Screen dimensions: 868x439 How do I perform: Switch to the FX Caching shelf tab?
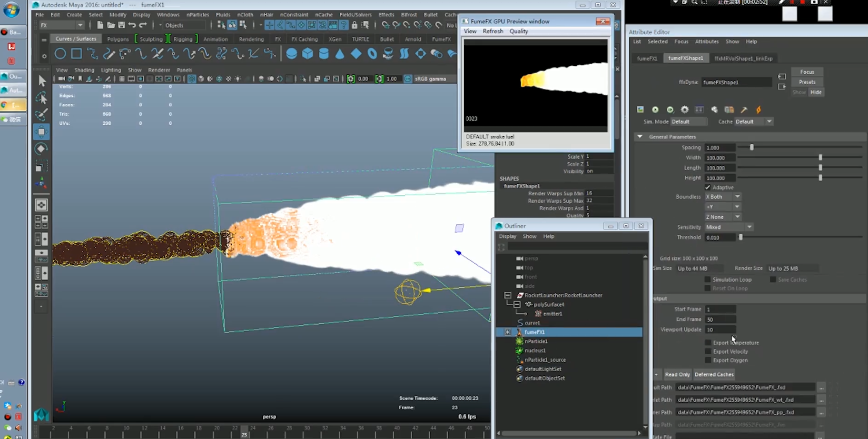click(x=304, y=39)
